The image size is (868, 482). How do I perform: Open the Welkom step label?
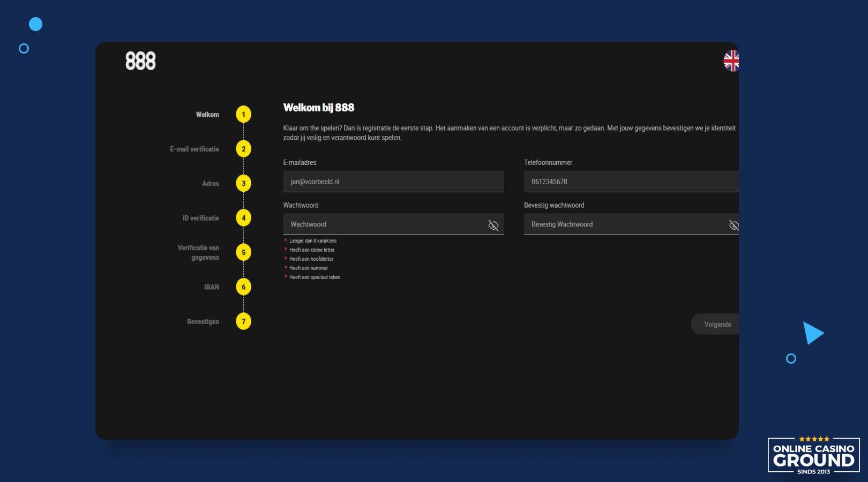click(207, 115)
